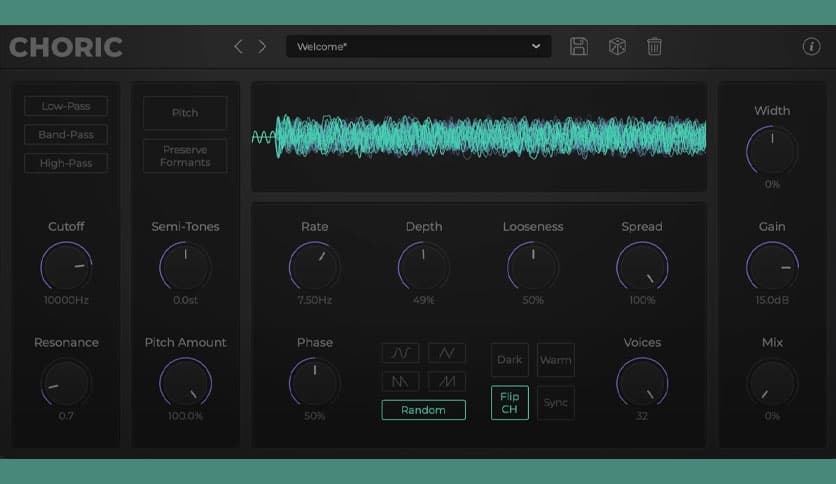Click the Mix knob
The width and height of the screenshot is (836, 484).
click(772, 383)
